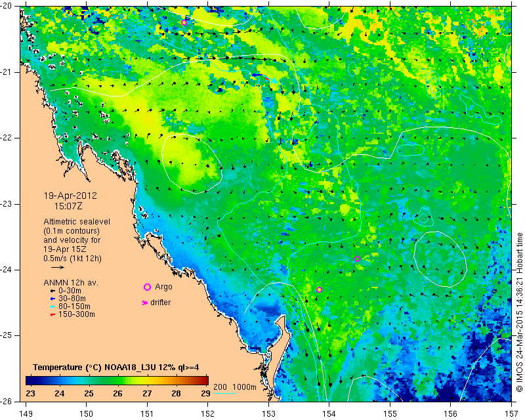Image resolution: width=525 pixels, height=420 pixels.
Task: Click the magenta drifter symbol in the legend
Action: point(145,303)
